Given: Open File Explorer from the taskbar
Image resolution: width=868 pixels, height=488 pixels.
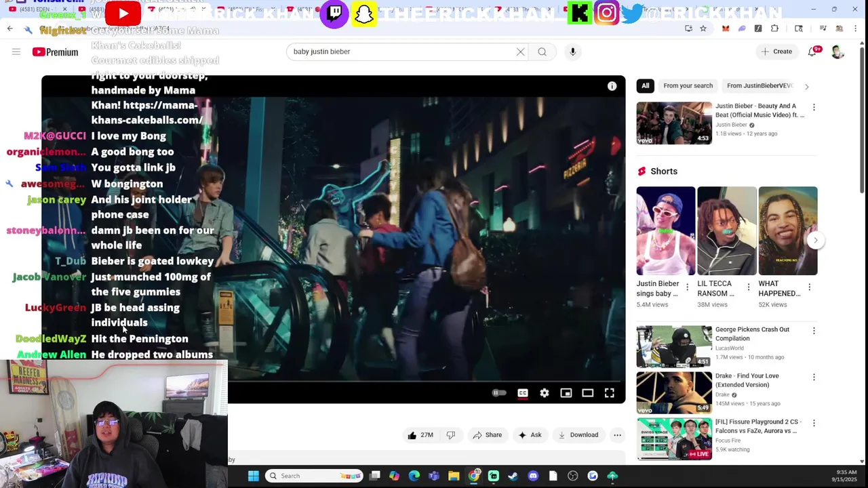Looking at the screenshot, I should pyautogui.click(x=454, y=476).
